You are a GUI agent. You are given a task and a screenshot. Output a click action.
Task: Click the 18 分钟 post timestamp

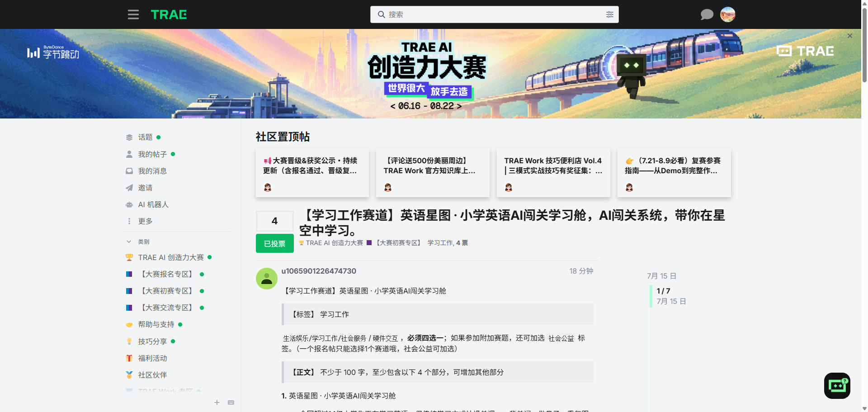tap(581, 271)
